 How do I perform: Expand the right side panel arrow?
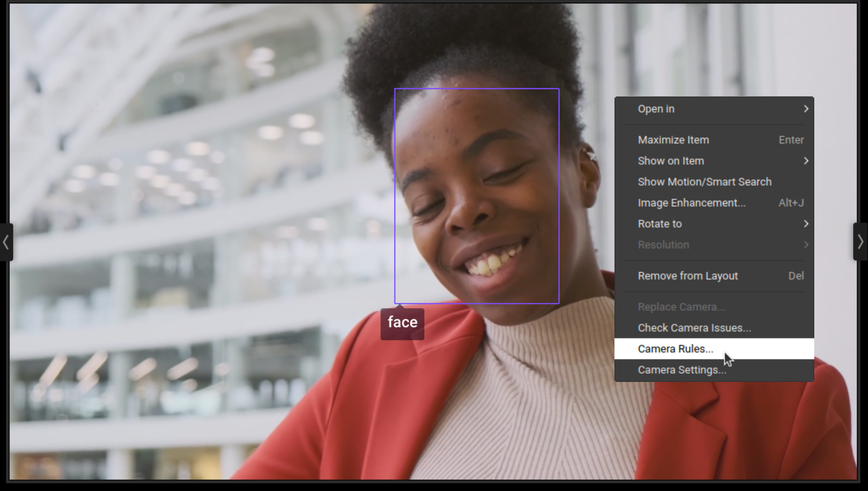pyautogui.click(x=860, y=242)
